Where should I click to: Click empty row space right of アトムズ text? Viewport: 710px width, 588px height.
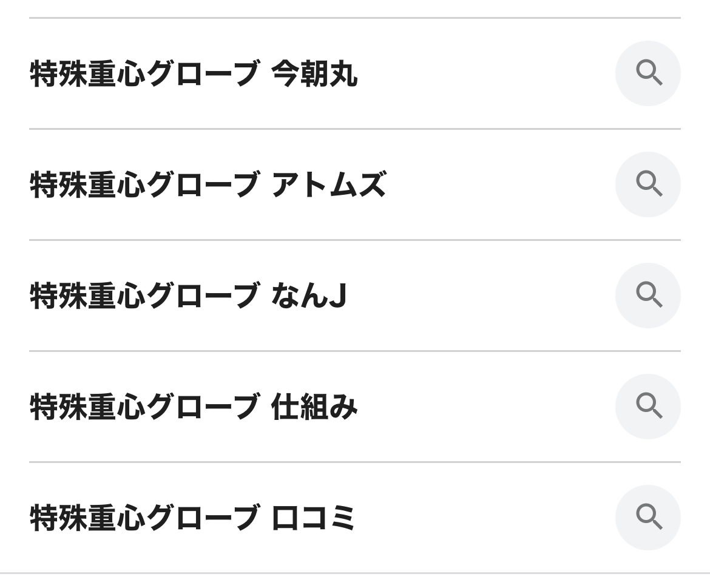click(x=498, y=185)
